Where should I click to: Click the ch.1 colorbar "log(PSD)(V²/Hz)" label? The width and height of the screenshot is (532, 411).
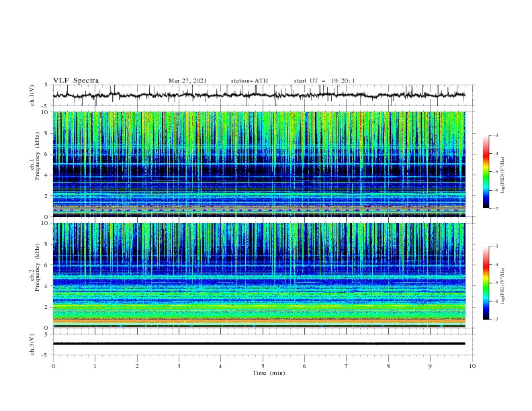[503, 175]
